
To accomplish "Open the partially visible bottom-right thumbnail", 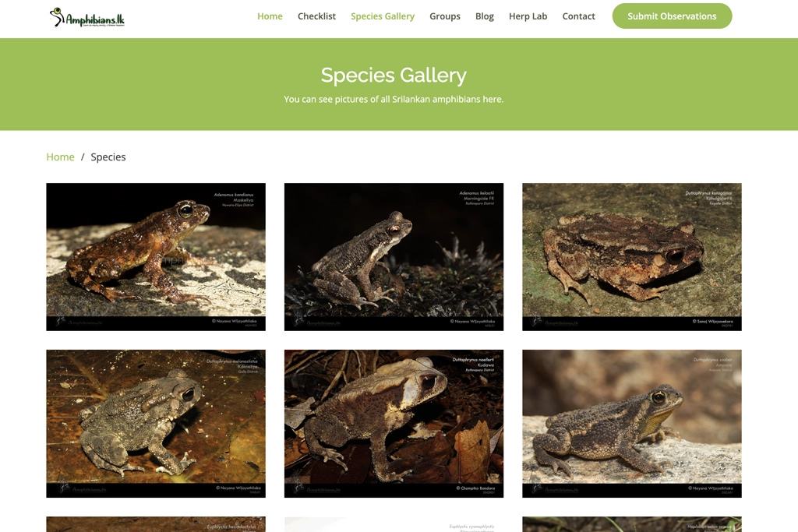I will tap(631, 524).
